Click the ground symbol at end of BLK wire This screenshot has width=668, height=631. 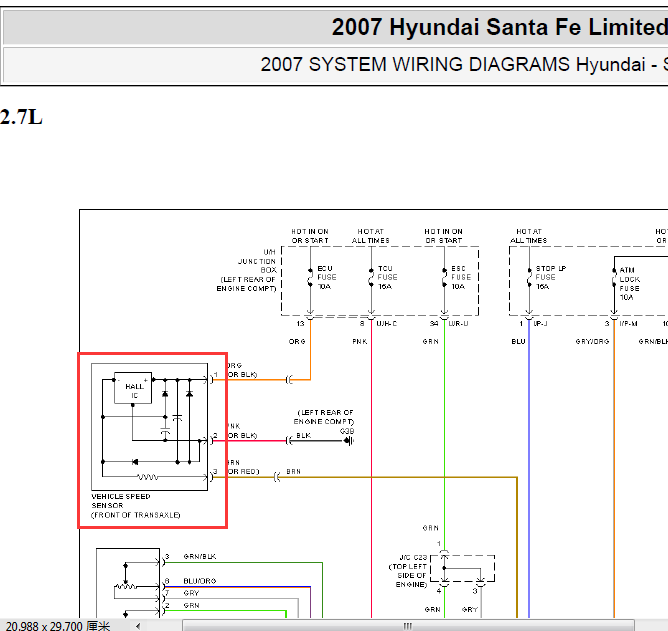[349, 441]
